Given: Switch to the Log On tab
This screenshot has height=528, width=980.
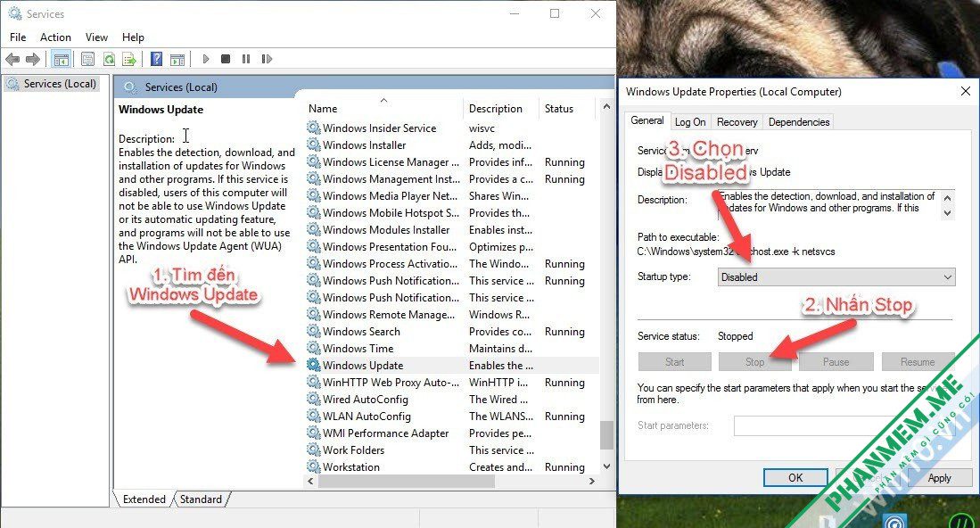Looking at the screenshot, I should click(690, 122).
